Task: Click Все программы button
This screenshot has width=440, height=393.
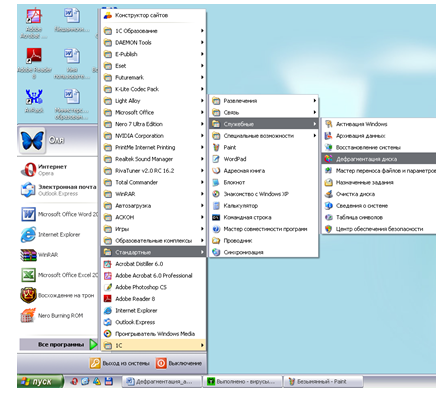Action: pyautogui.click(x=59, y=345)
